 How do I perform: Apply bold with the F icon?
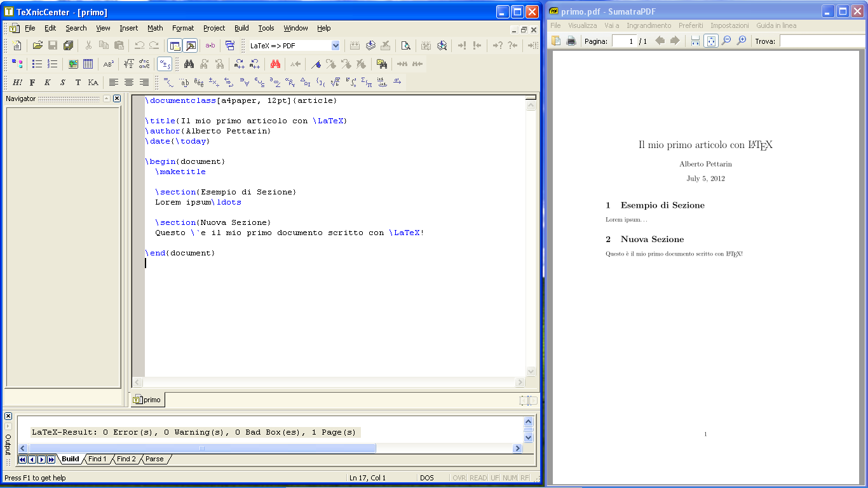(32, 82)
